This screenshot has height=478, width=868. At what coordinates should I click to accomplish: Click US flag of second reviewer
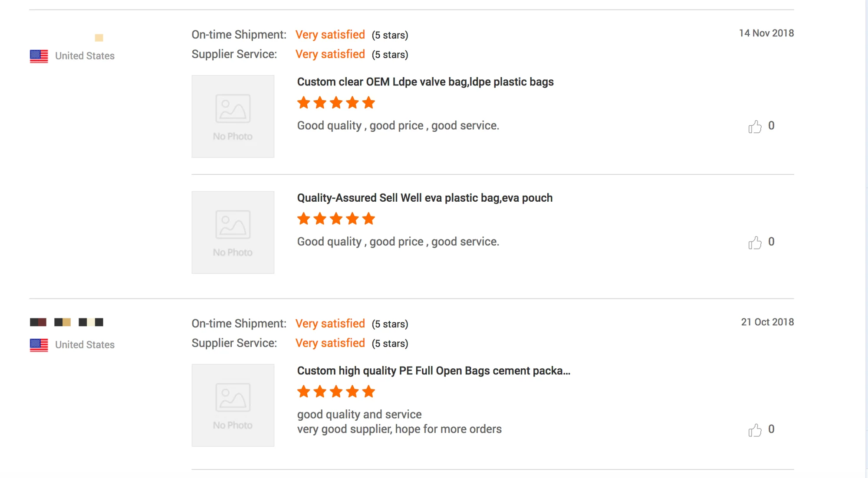click(39, 345)
